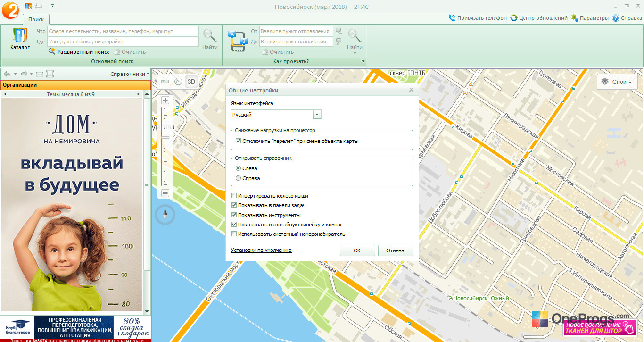Close the Общие настройки dialog
The height and width of the screenshot is (342, 644).
pos(411,90)
